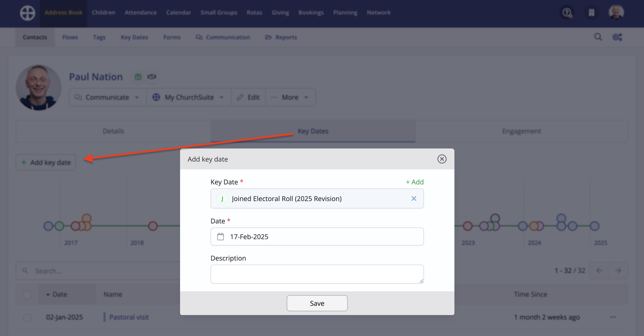
Task: Click the Add key date button
Action: point(46,162)
